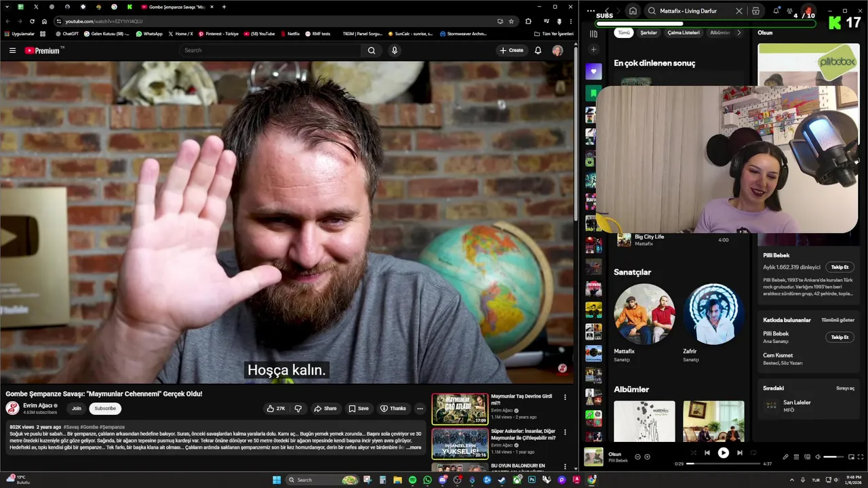868x488 pixels.
Task: Skip to next track in Spotify
Action: pos(740,453)
